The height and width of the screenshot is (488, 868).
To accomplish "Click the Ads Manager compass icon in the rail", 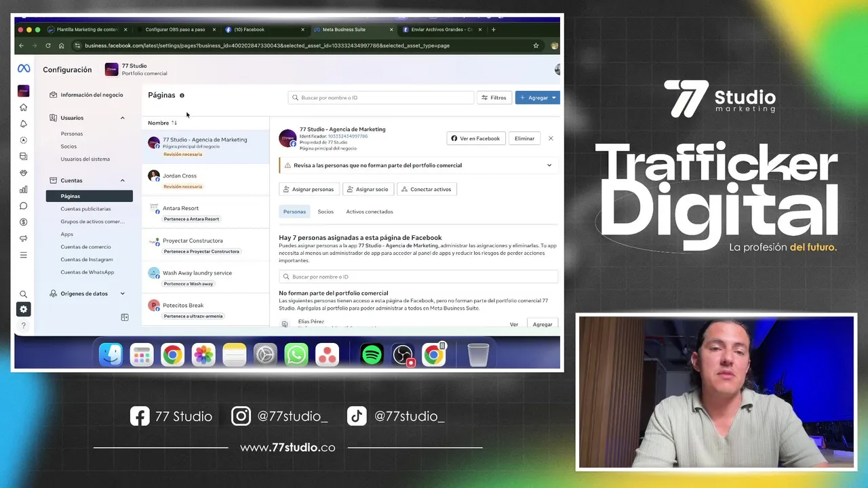I will (x=24, y=140).
